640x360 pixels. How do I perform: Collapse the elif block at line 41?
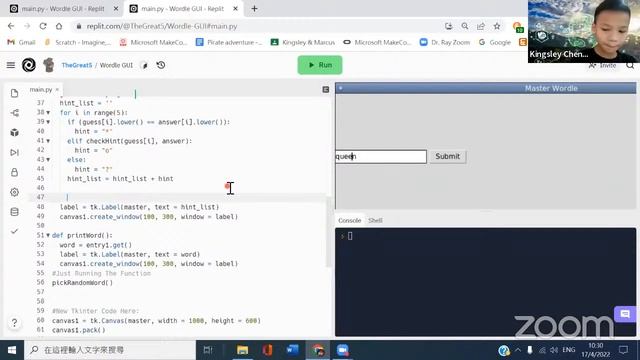click(x=48, y=141)
